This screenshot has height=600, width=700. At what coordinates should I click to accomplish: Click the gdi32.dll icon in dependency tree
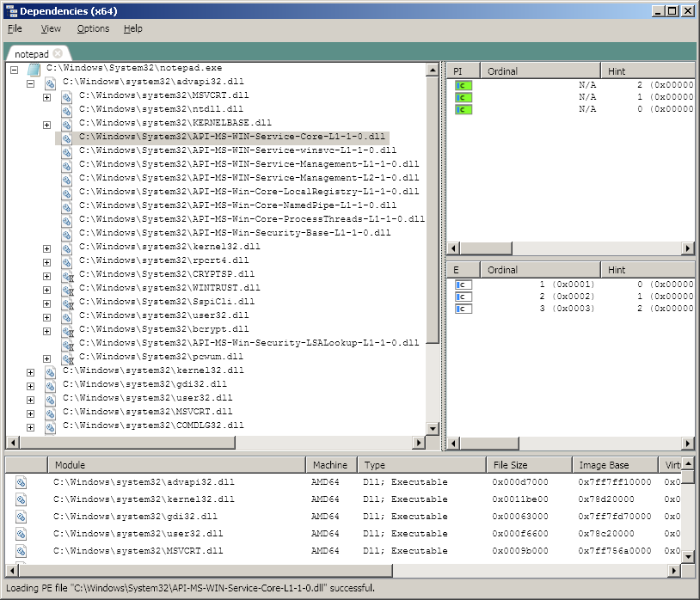tap(50, 385)
